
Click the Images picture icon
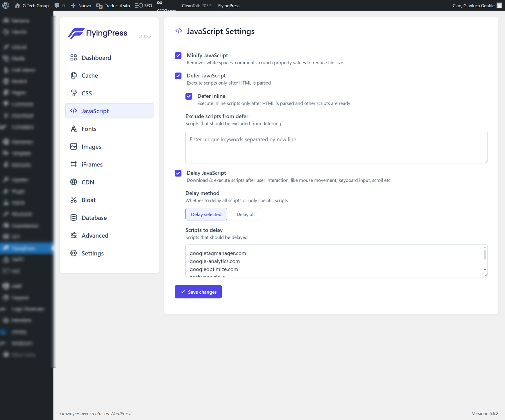pos(73,146)
